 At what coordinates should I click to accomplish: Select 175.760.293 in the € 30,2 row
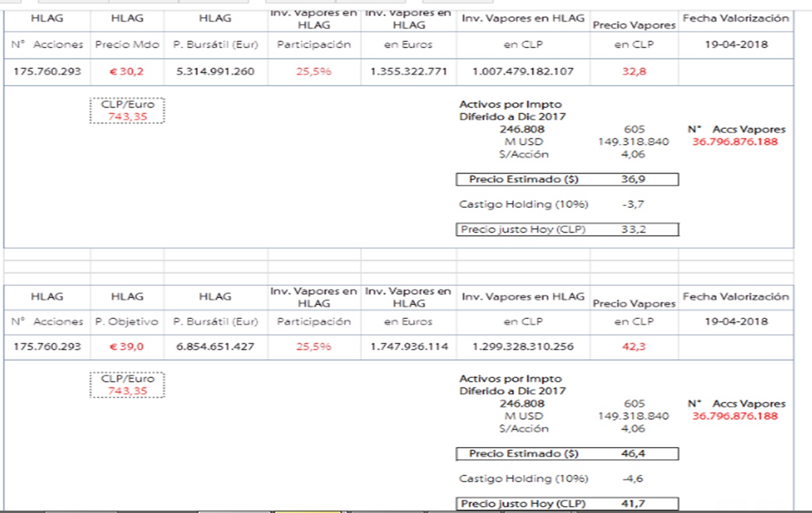[47, 72]
